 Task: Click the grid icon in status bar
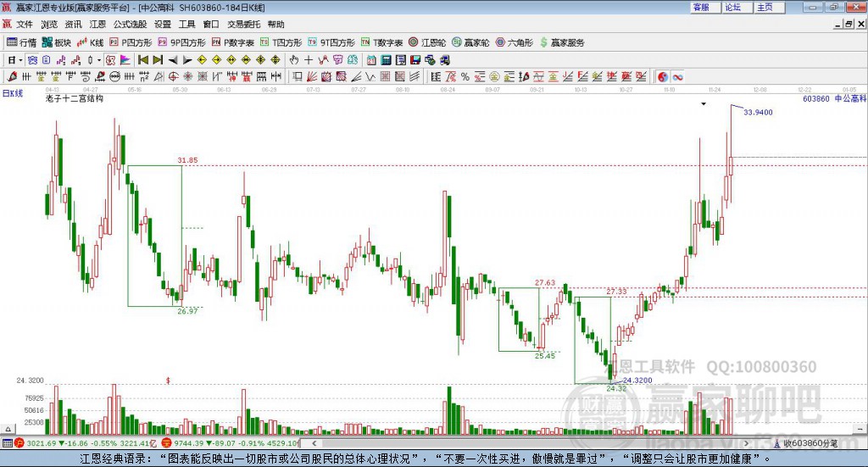pos(7,443)
